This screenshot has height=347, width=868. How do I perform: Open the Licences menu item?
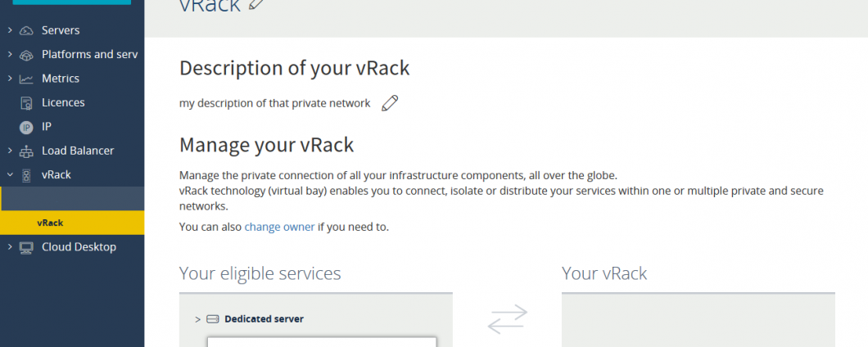(x=63, y=103)
